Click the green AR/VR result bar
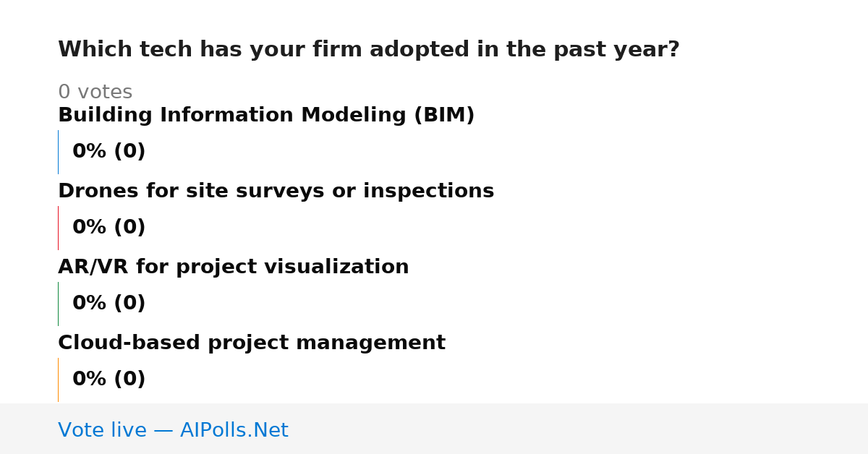 pos(58,304)
